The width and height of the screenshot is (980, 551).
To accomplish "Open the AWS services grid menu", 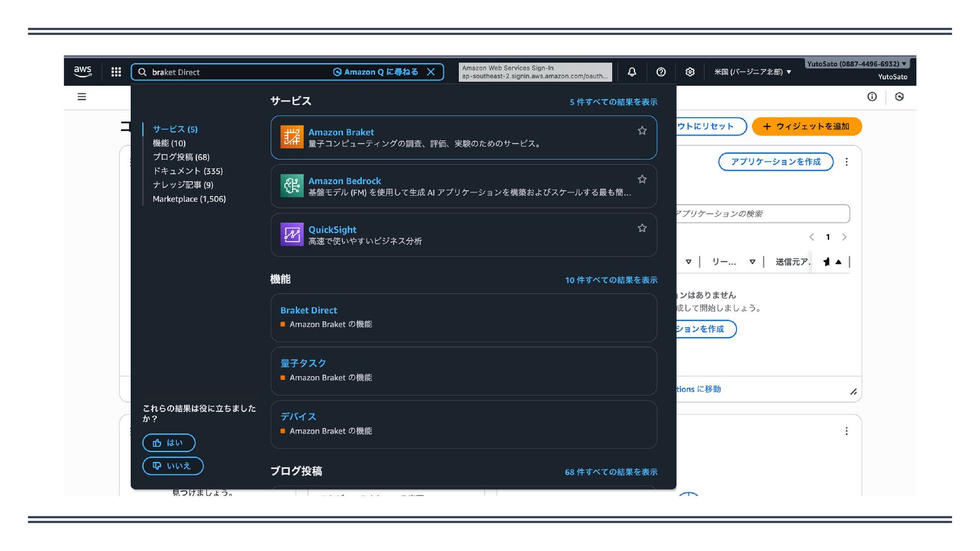I will 116,72.
